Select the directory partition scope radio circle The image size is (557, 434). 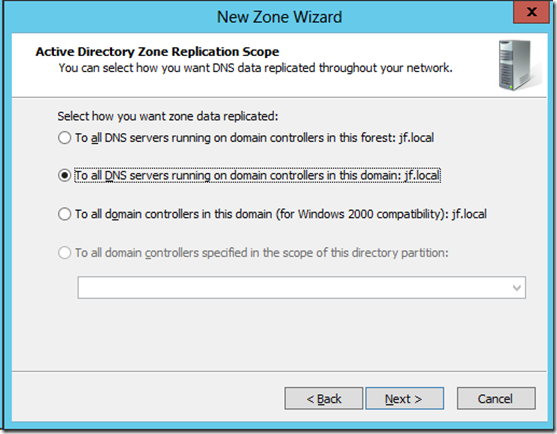coord(64,253)
